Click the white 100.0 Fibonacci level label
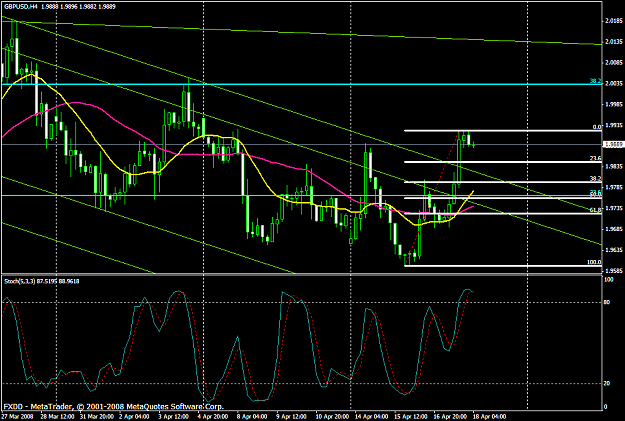The width and height of the screenshot is (625, 421). tap(594, 262)
